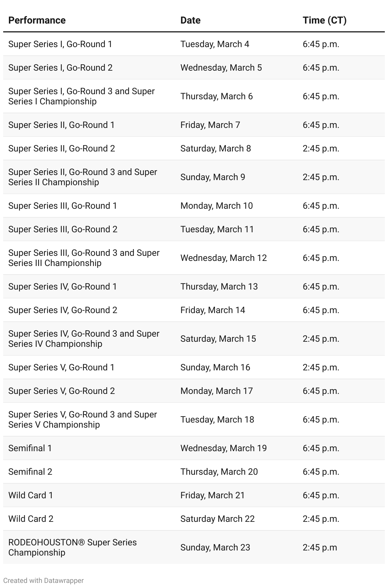The image size is (388, 588).
Task: Select Super Series II Championship performance cell
Action: coord(83,177)
